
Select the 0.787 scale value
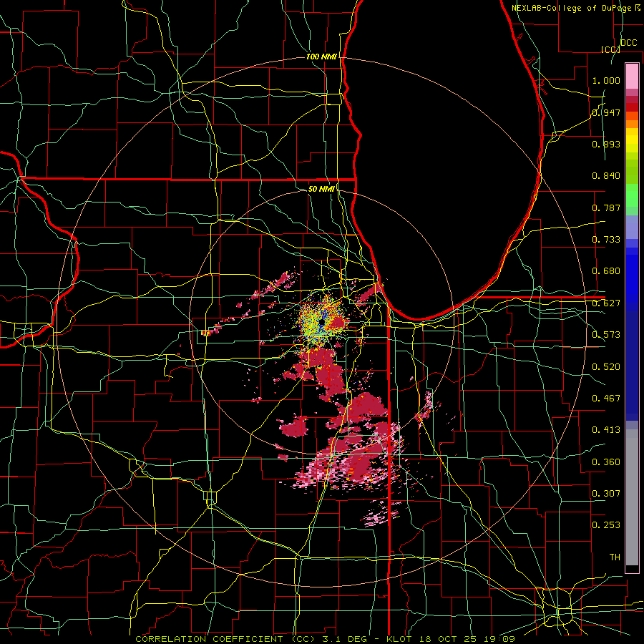click(x=606, y=208)
